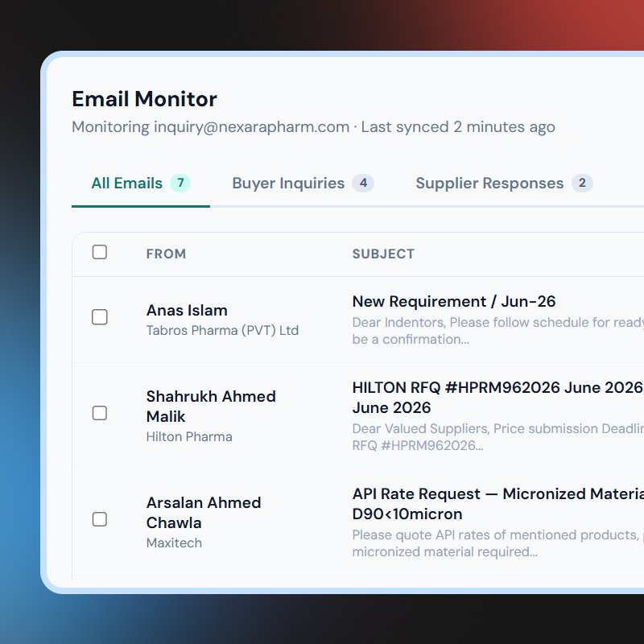
Task: Click company Hilton Pharma
Action: point(189,436)
